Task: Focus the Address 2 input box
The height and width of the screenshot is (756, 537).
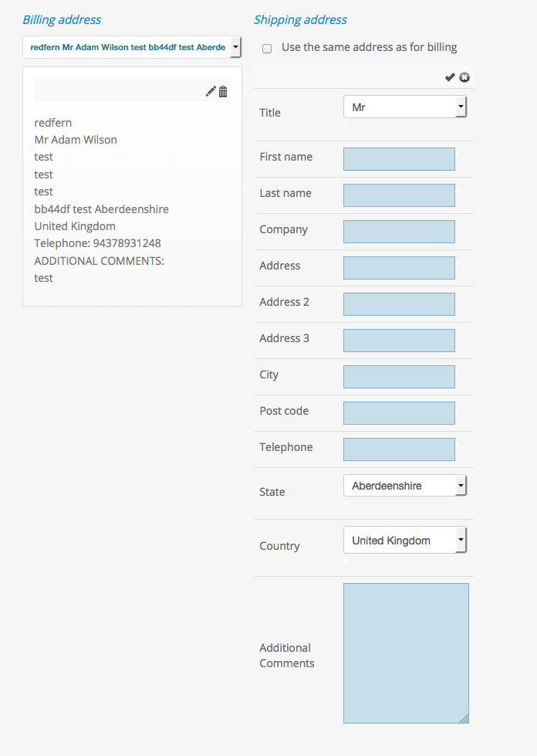Action: click(x=399, y=304)
